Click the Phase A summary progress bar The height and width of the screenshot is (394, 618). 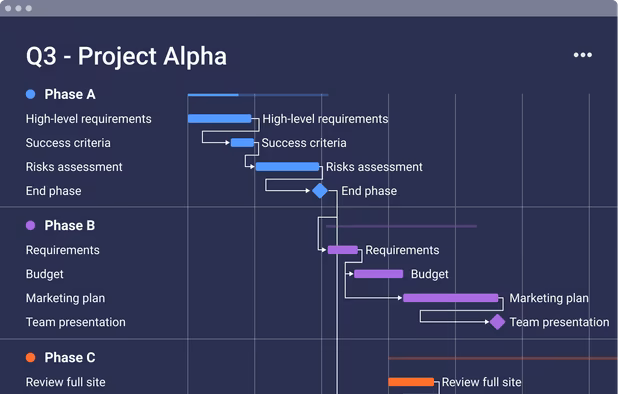click(x=258, y=95)
